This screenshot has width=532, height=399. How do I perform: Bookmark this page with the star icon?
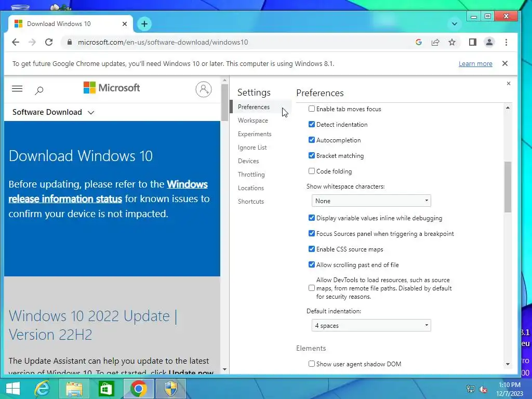[x=452, y=42]
